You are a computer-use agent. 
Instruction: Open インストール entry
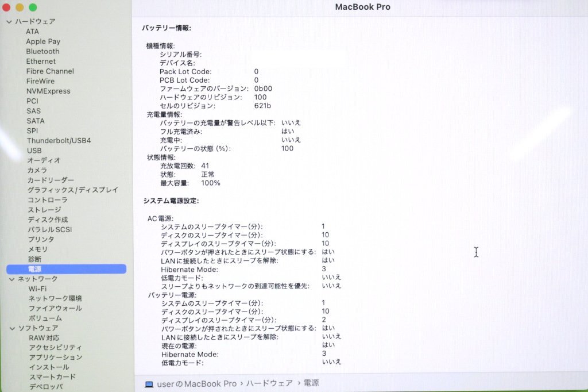click(49, 367)
